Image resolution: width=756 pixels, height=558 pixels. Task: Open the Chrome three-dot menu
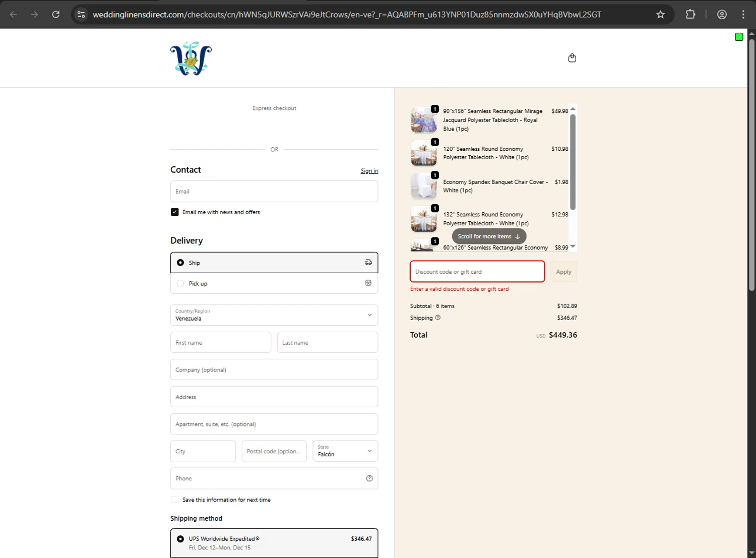[743, 15]
